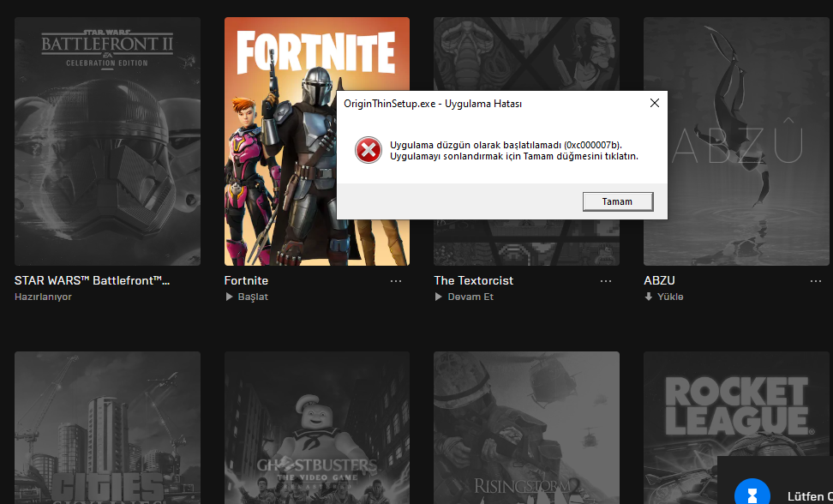Image resolution: width=833 pixels, height=504 pixels.
Task: Open the three-dot options menu for ABZU
Action: (816, 281)
